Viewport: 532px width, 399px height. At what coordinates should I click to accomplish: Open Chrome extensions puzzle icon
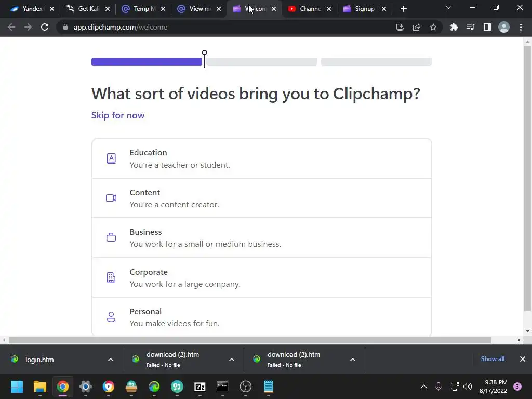tap(454, 27)
